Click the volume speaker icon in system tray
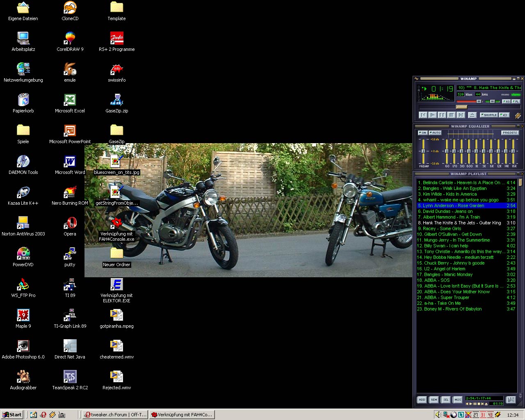Screen dimensions: 525x420 point(438,415)
